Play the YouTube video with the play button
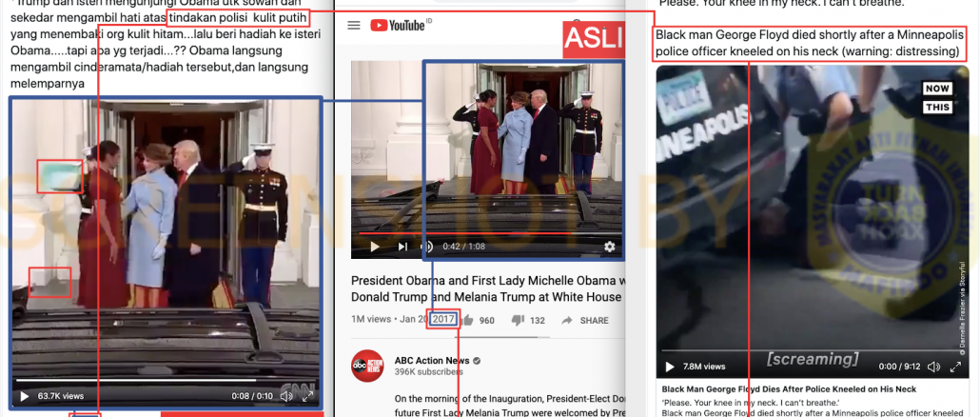 click(x=374, y=247)
